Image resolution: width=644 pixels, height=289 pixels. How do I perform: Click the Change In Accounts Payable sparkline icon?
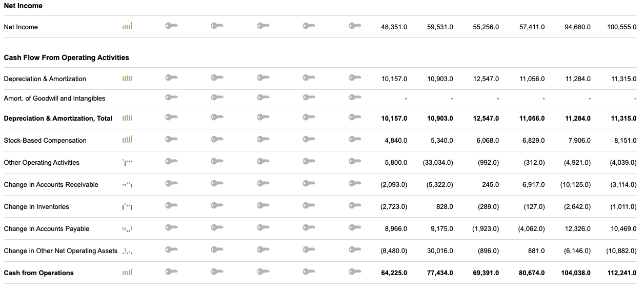tap(127, 228)
